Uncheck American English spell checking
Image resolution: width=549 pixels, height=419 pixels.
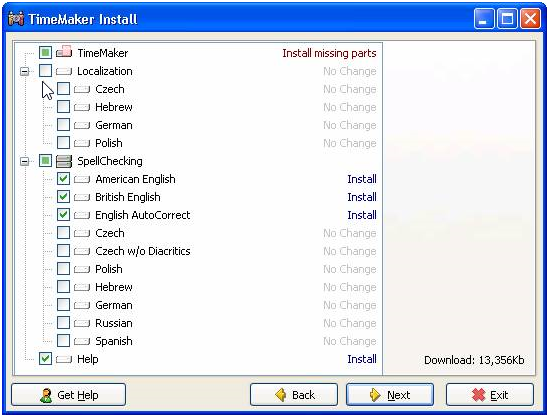coord(63,179)
